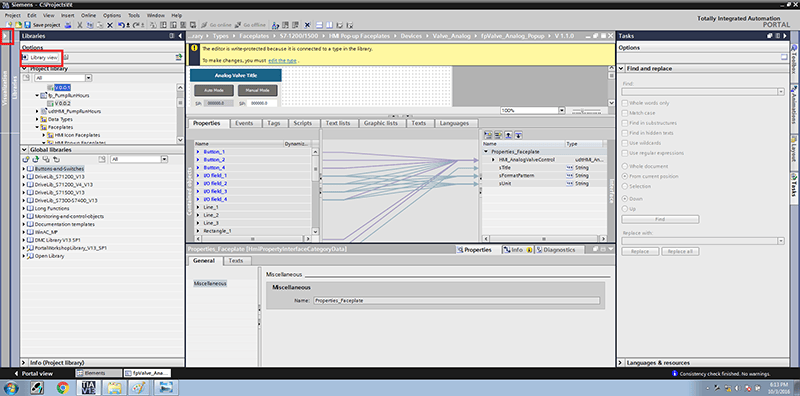Viewport: 800px width, 396px height.
Task: Click the Delete X toolbar icon
Action: click(x=109, y=24)
